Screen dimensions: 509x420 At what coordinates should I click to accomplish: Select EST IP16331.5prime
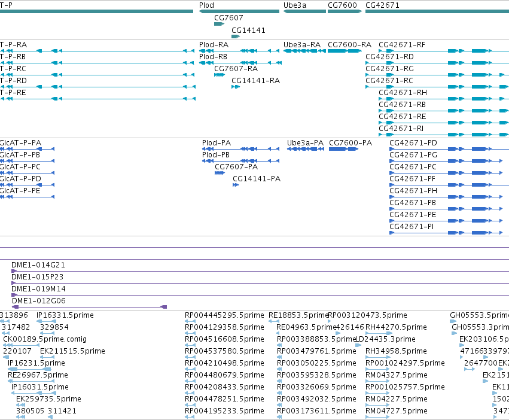65,315
